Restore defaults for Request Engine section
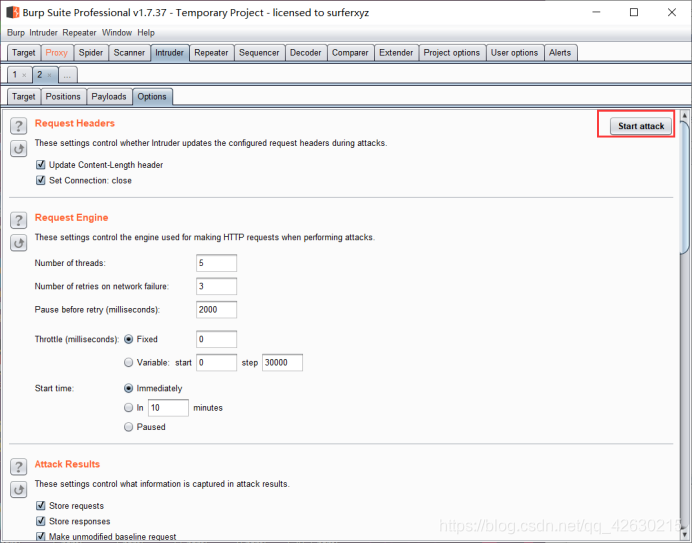 pos(19,243)
